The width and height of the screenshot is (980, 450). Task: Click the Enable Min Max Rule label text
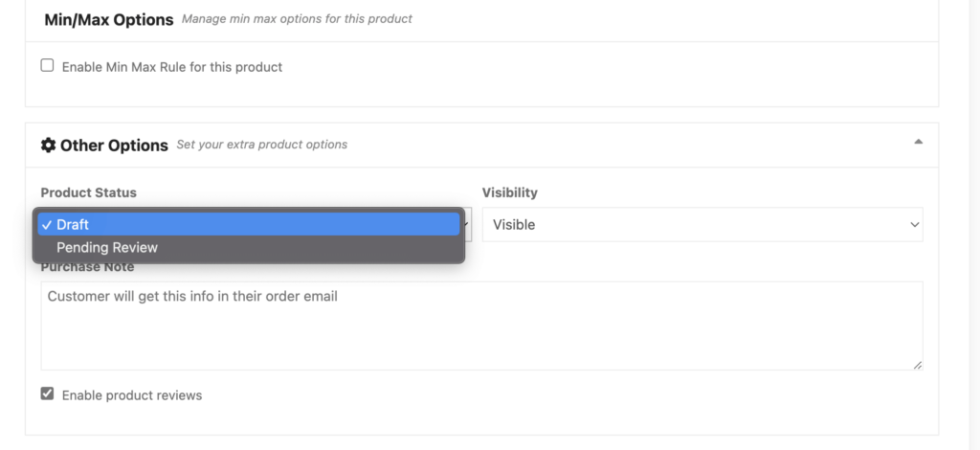tap(172, 67)
